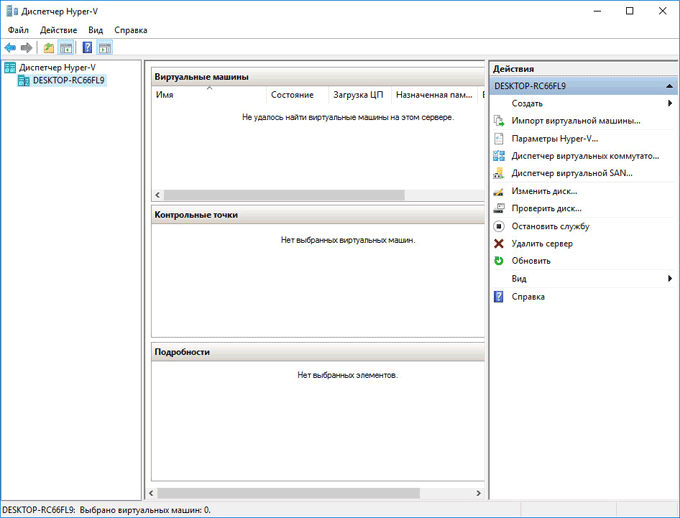
Task: Open Диспетчер виртуальной SAN
Action: coord(571,173)
